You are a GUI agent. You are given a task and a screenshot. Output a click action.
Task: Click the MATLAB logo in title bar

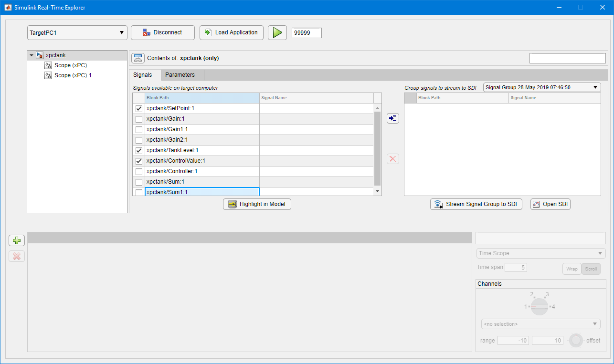click(x=8, y=8)
